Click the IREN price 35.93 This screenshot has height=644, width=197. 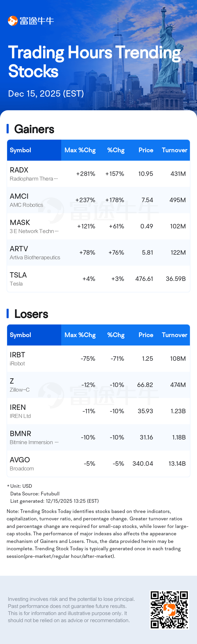145,411
